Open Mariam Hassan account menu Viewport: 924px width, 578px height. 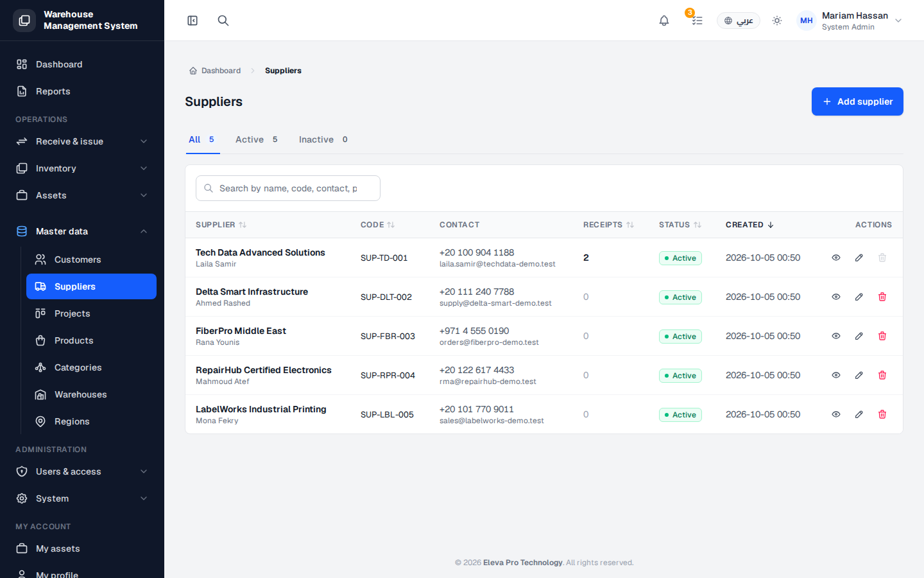tap(850, 21)
